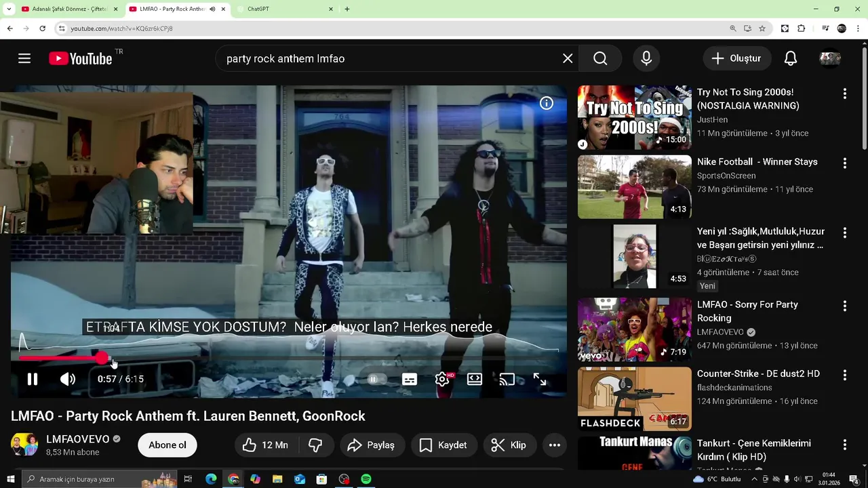This screenshot has width=868, height=488.
Task: Open options for Try Not To Sing 2000s
Action: click(844, 94)
